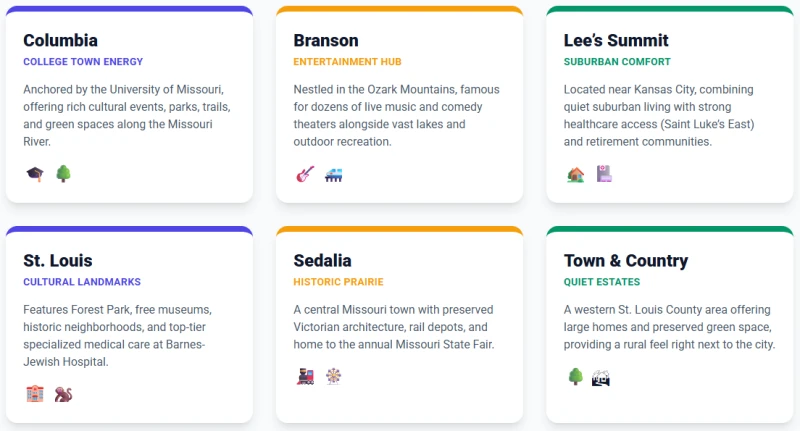
Task: Select the Sedalia card title
Action: click(322, 261)
